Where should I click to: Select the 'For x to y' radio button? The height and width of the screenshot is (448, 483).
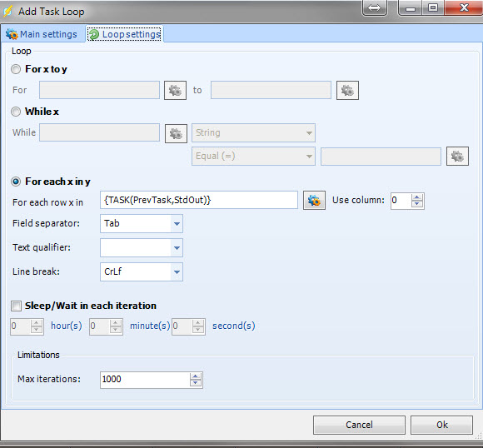coord(16,69)
